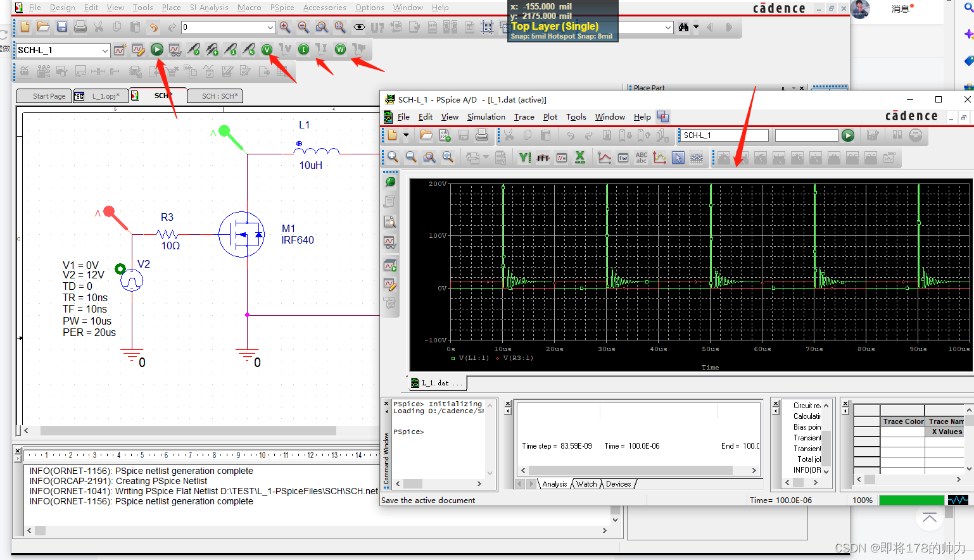Click the simulation progress bar
This screenshot has height=560, width=974.
click(x=912, y=500)
